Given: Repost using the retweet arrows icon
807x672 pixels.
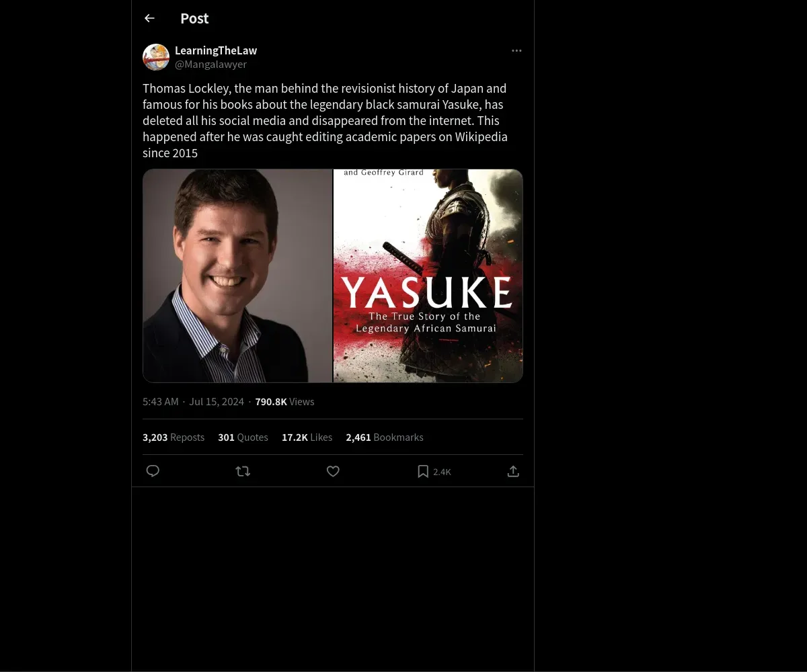Looking at the screenshot, I should 243,471.
